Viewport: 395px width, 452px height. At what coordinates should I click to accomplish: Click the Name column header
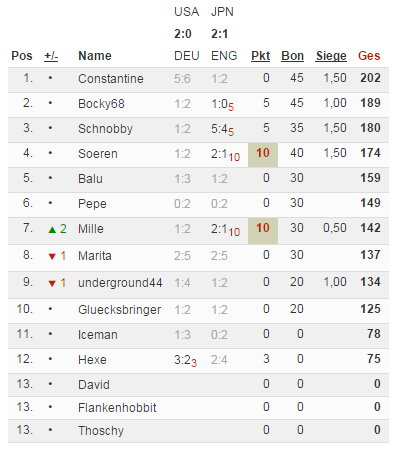[95, 56]
